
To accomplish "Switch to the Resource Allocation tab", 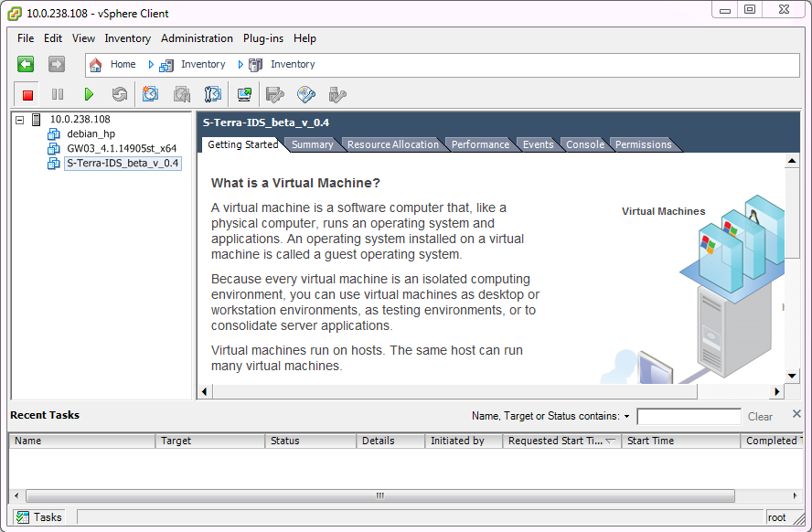I will click(392, 145).
